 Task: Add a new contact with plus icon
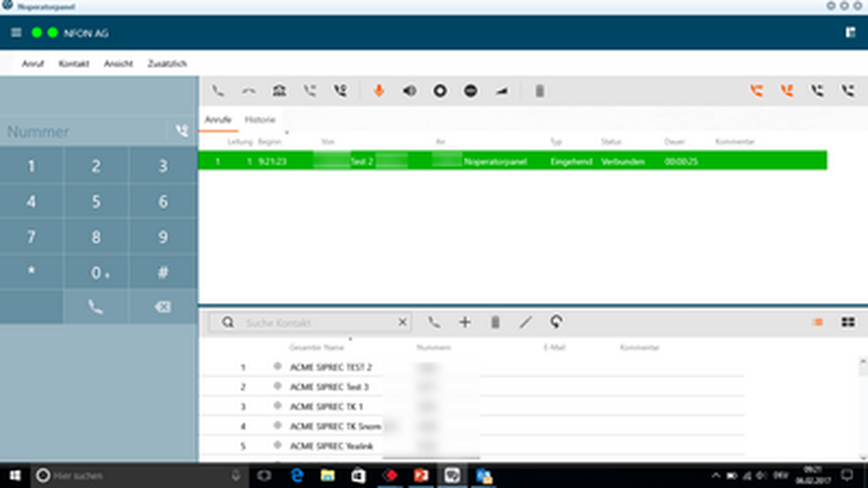[465, 322]
